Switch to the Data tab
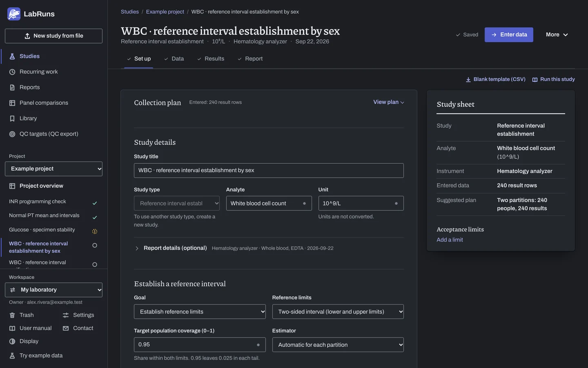 point(174,59)
